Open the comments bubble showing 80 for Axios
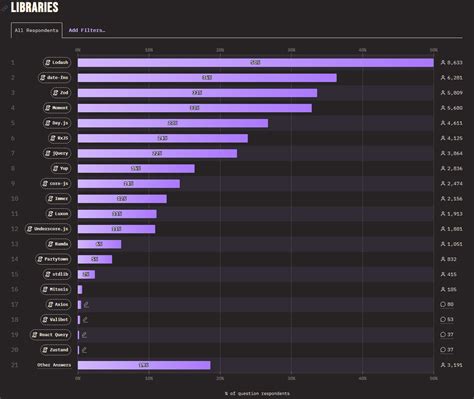Viewport: 474px width, 399px height. (x=447, y=304)
